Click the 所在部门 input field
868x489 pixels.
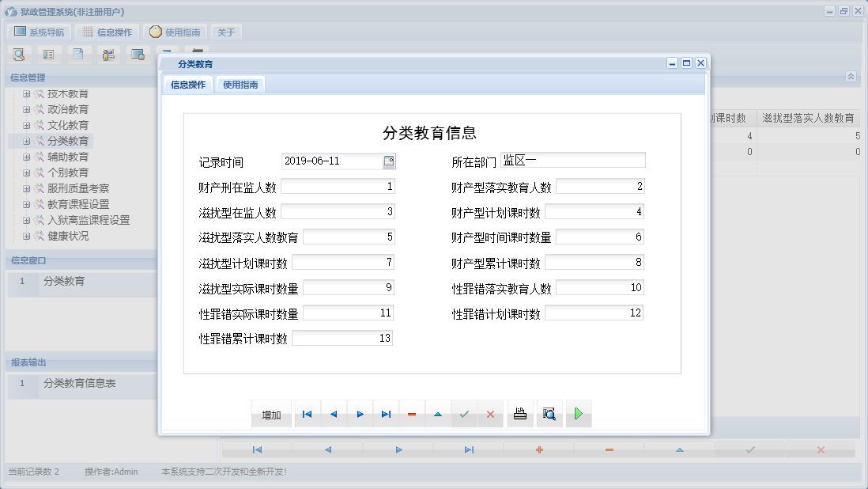click(x=572, y=161)
